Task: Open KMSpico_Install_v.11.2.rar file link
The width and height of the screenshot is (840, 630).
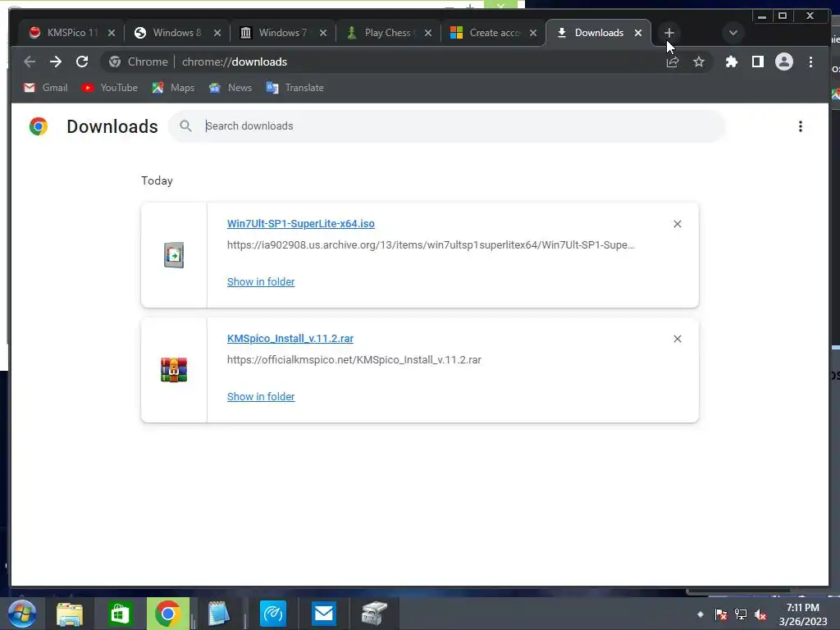Action: click(290, 339)
